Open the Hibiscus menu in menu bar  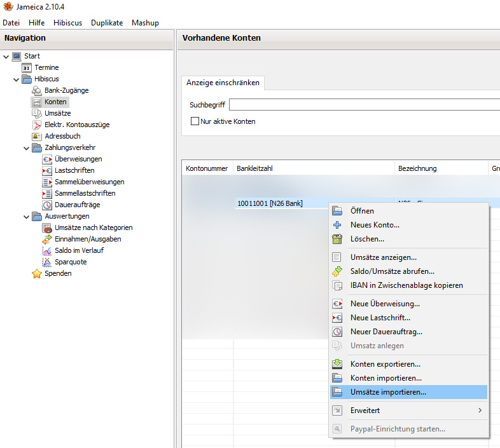click(x=68, y=23)
